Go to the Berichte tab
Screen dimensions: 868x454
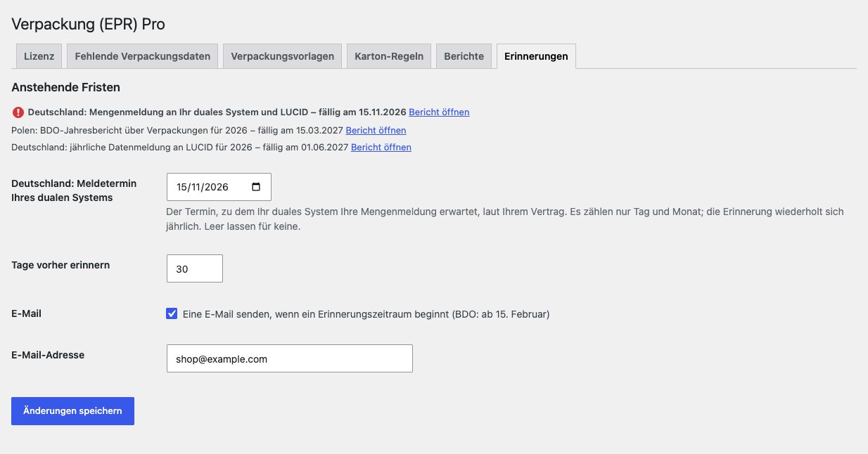tap(464, 56)
